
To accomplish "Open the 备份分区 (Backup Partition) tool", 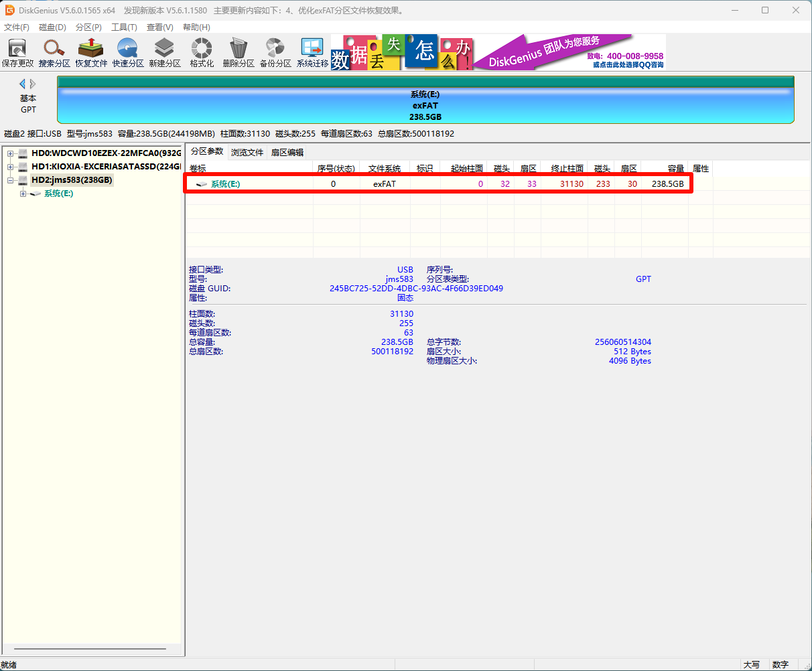I will 275,52.
